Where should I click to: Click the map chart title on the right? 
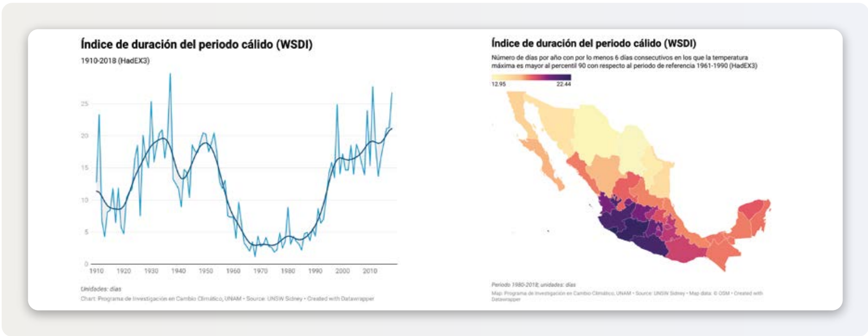[x=593, y=43]
